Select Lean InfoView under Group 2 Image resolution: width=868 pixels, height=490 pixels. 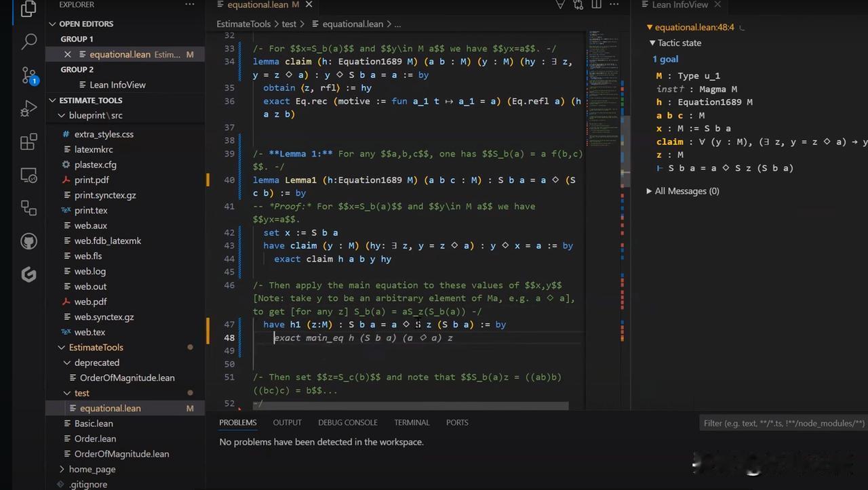pos(118,85)
